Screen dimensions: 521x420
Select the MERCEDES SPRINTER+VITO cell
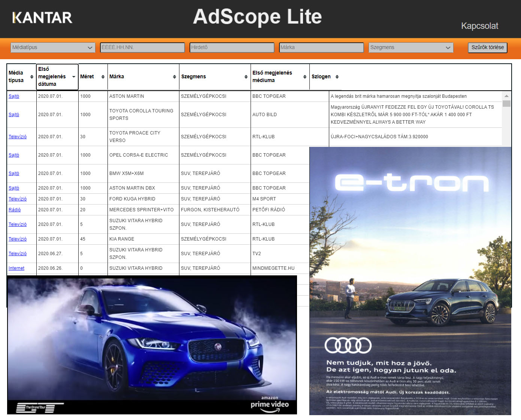[143, 210]
